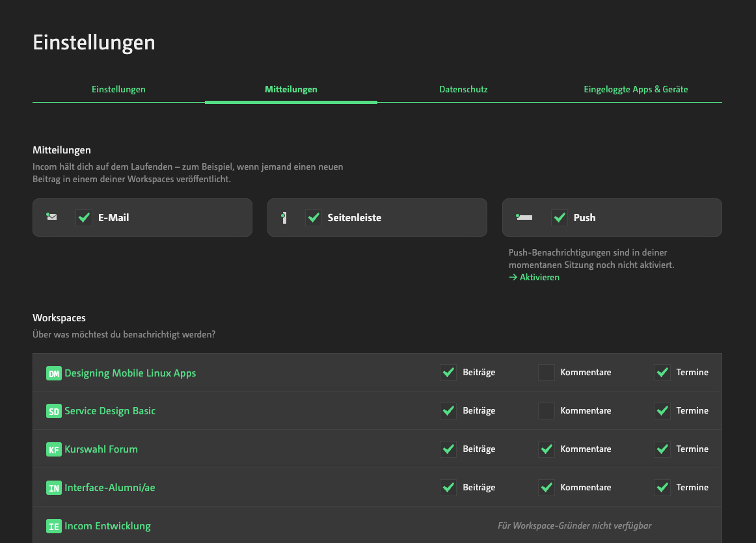Click the E-Mail envelope icon
The image size is (756, 543).
pyautogui.click(x=51, y=217)
